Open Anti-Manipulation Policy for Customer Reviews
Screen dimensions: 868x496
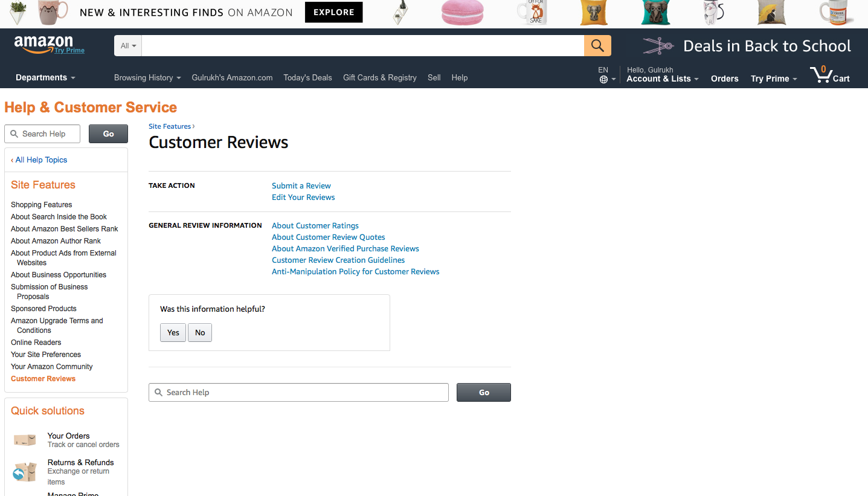356,271
